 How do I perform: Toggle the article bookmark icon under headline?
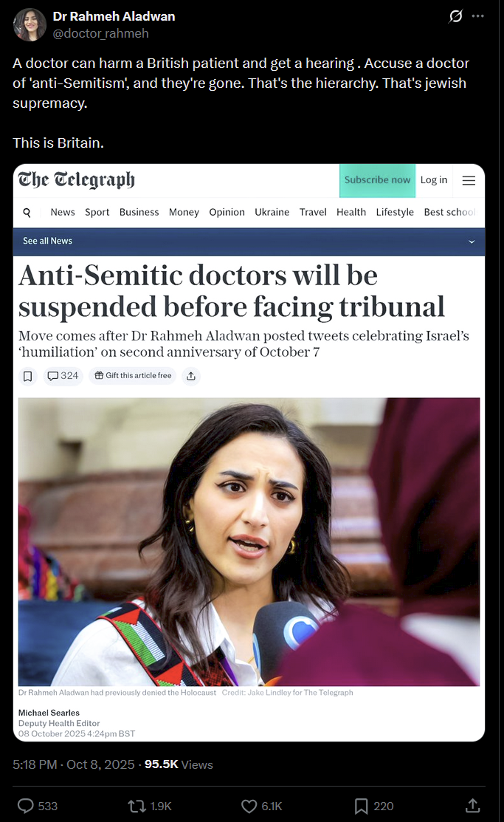(x=28, y=376)
